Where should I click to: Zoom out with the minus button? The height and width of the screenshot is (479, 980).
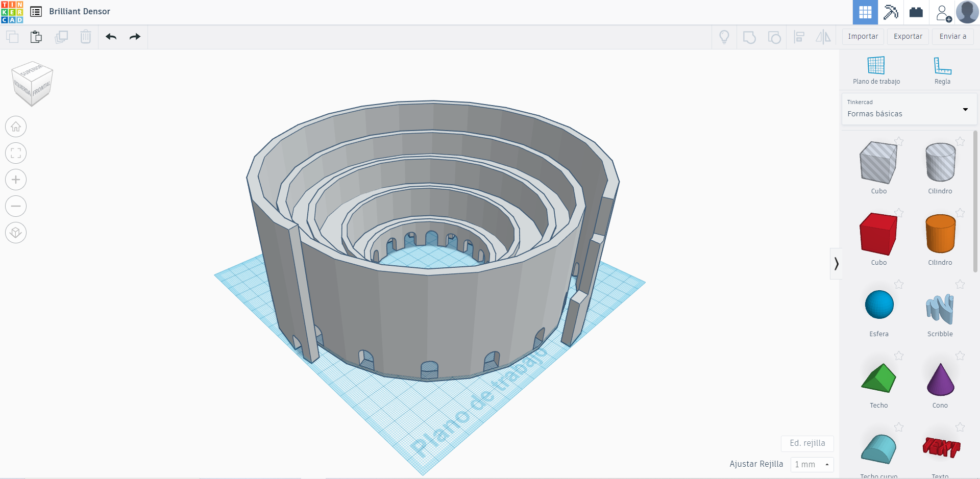(16, 206)
